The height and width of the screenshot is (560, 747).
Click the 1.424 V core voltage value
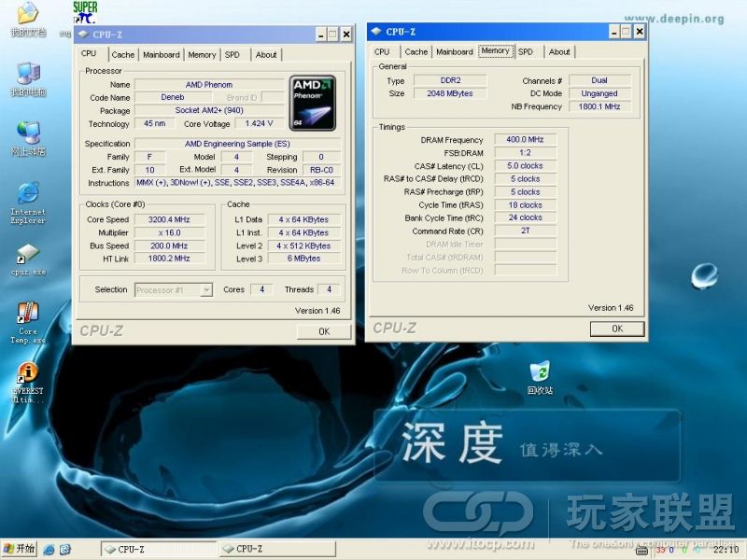(259, 123)
